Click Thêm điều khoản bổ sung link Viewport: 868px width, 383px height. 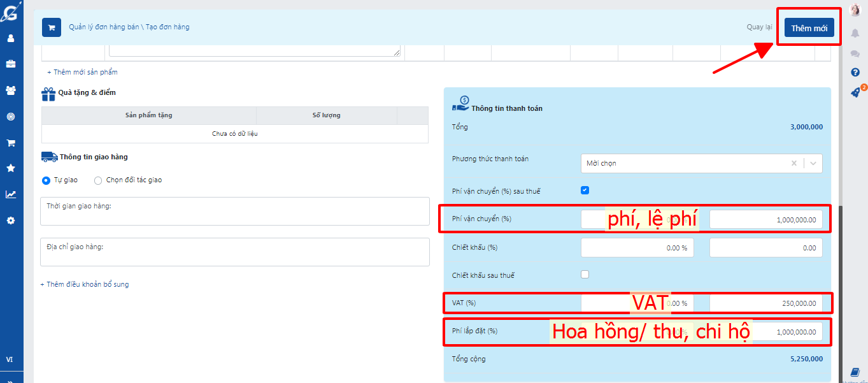click(84, 284)
